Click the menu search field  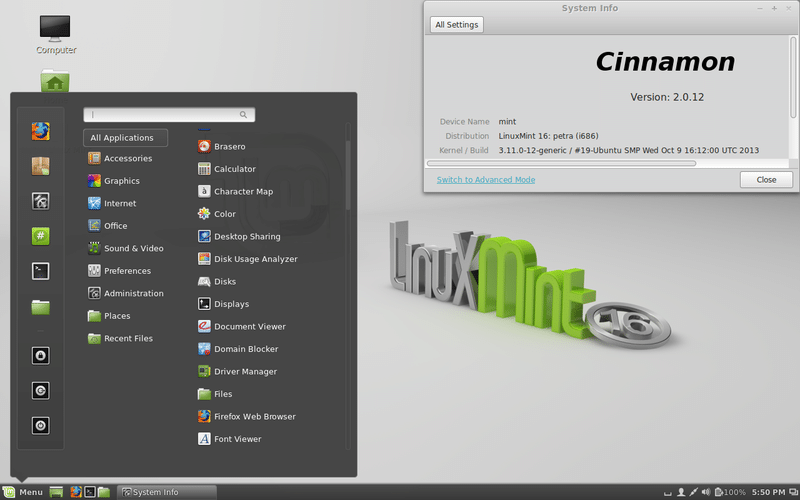click(x=169, y=115)
